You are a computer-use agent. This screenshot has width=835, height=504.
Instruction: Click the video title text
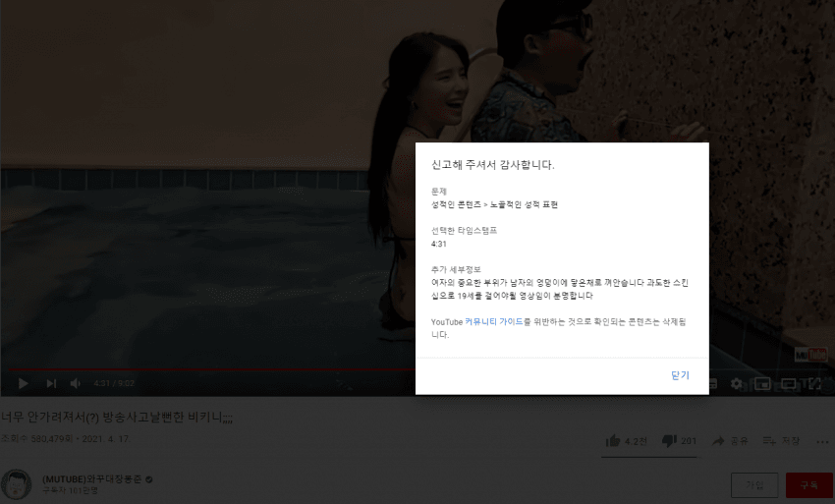coord(117,417)
